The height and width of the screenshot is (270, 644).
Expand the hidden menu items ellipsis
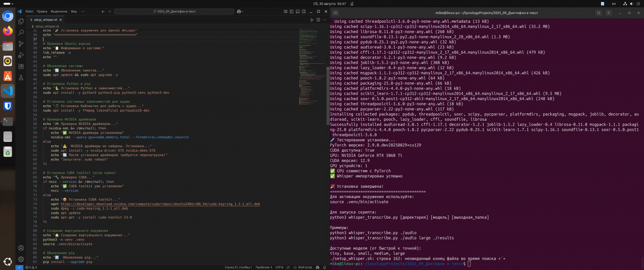point(83,11)
